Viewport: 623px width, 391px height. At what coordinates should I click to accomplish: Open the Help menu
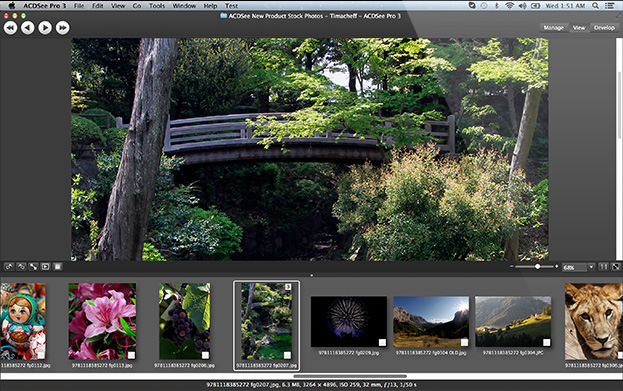(210, 6)
